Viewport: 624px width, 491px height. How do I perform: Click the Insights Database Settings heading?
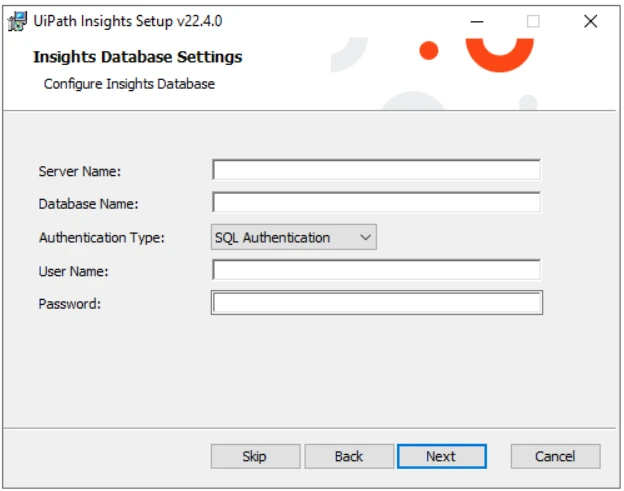pyautogui.click(x=138, y=57)
